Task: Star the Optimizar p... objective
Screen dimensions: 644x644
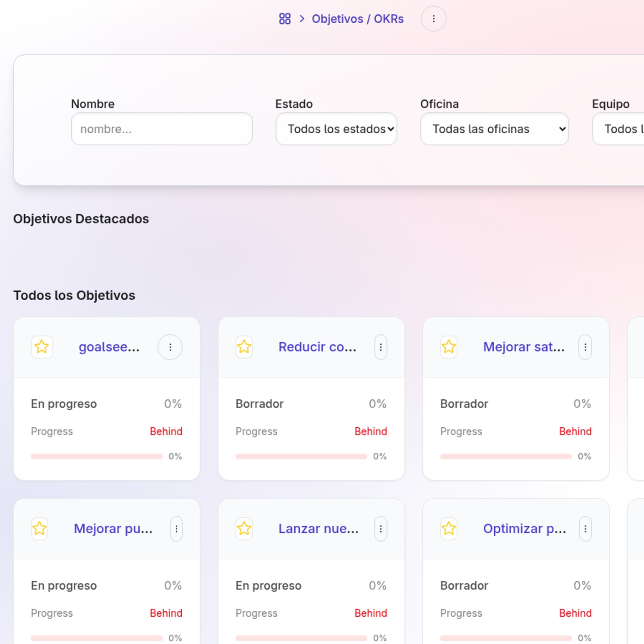Action: (449, 529)
